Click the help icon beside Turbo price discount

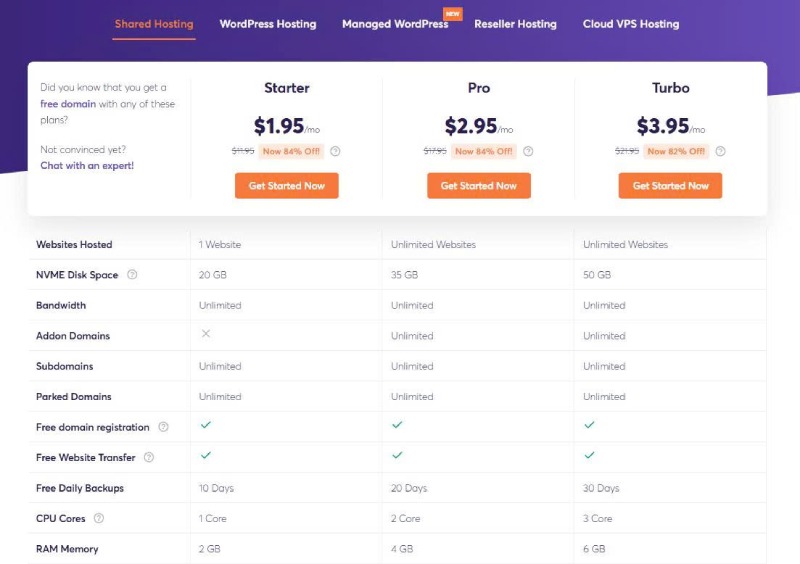(x=720, y=151)
